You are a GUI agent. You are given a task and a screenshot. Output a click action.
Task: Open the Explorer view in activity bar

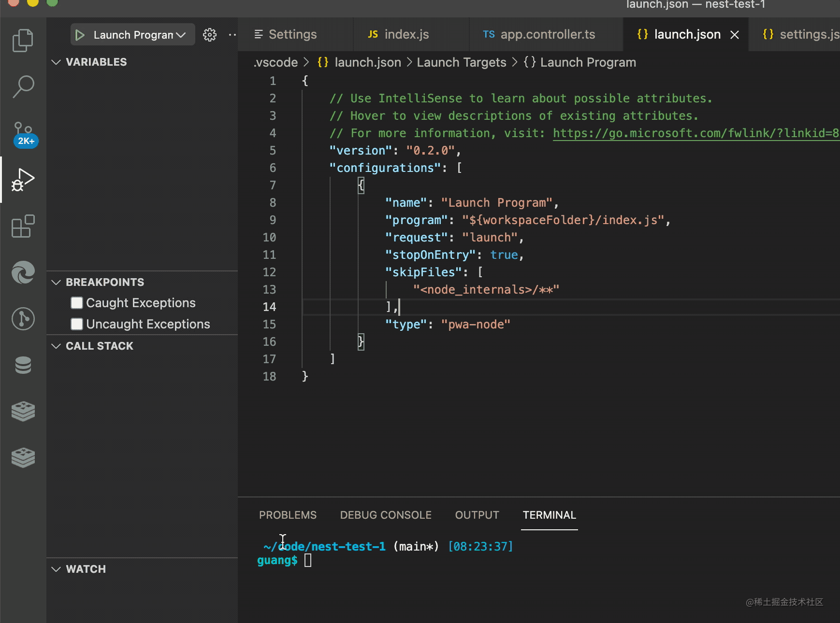coord(23,41)
